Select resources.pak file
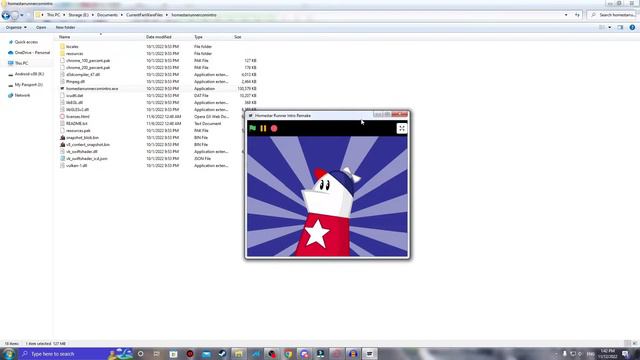Screen dimensions: 640x360 [x=78, y=131]
